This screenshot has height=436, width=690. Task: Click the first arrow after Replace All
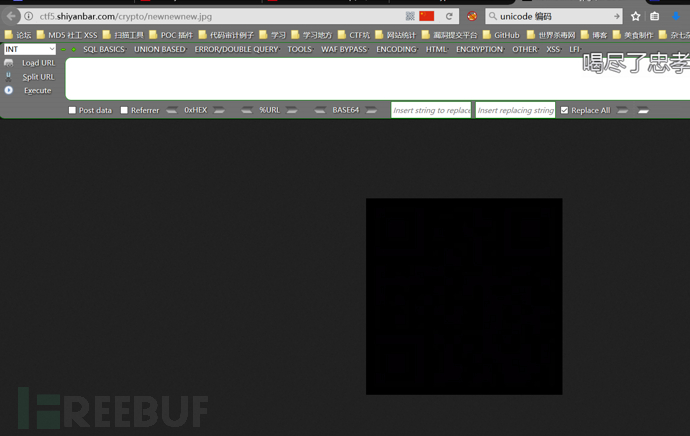[622, 110]
